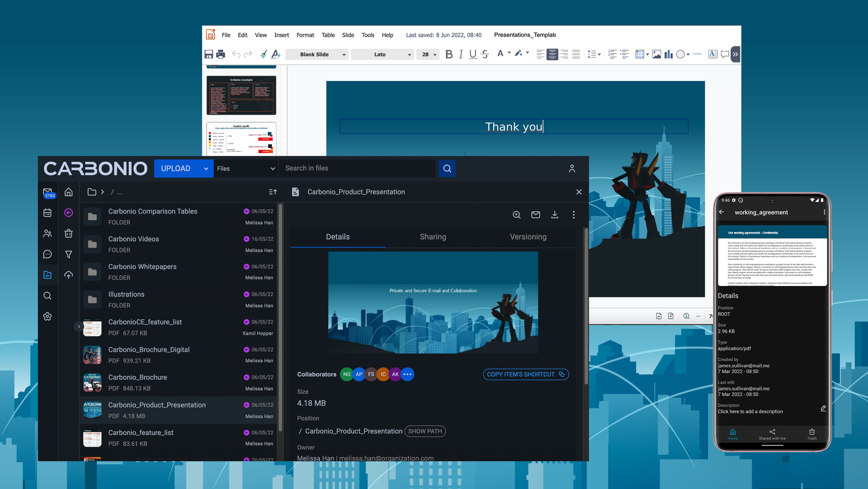This screenshot has width=868, height=489.
Task: Toggle underline formatting
Action: coord(473,54)
